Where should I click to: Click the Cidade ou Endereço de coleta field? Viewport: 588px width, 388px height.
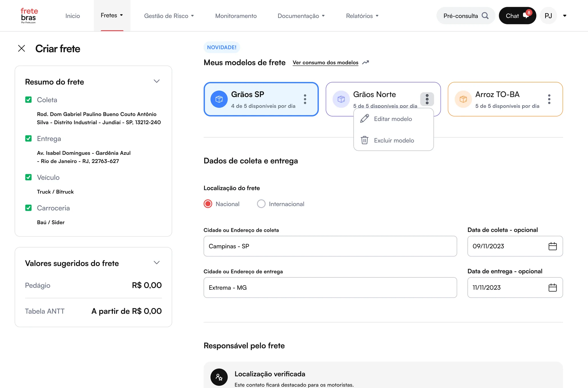[330, 246]
